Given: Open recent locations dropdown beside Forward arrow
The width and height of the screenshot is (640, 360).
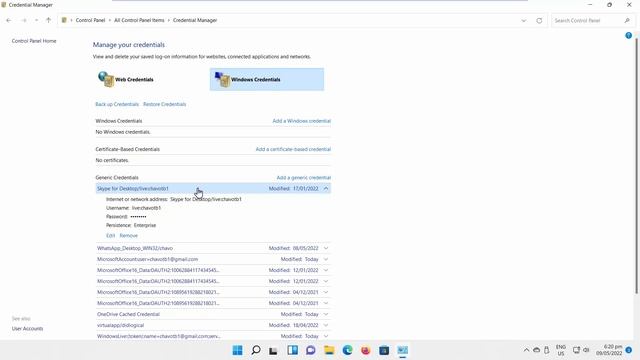Looking at the screenshot, I should coord(36,20).
